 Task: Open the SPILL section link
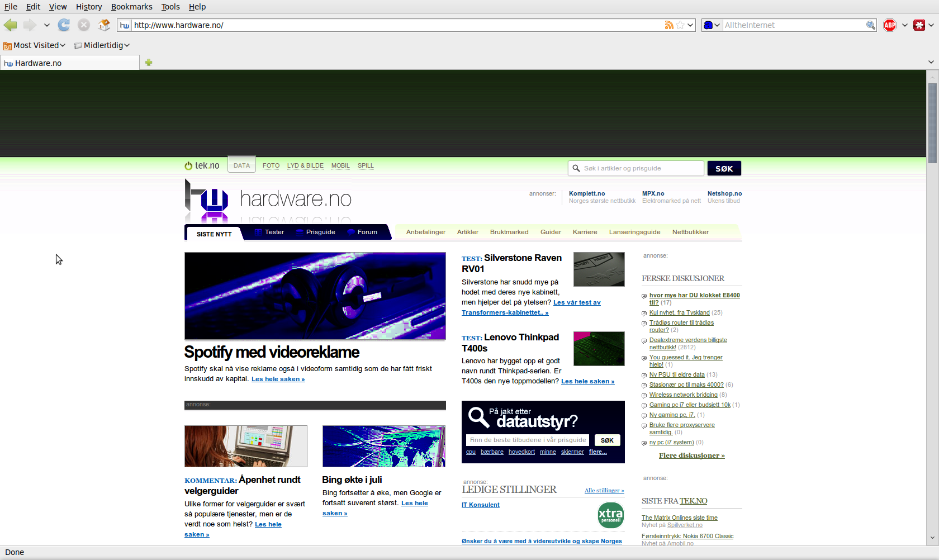[x=366, y=165]
